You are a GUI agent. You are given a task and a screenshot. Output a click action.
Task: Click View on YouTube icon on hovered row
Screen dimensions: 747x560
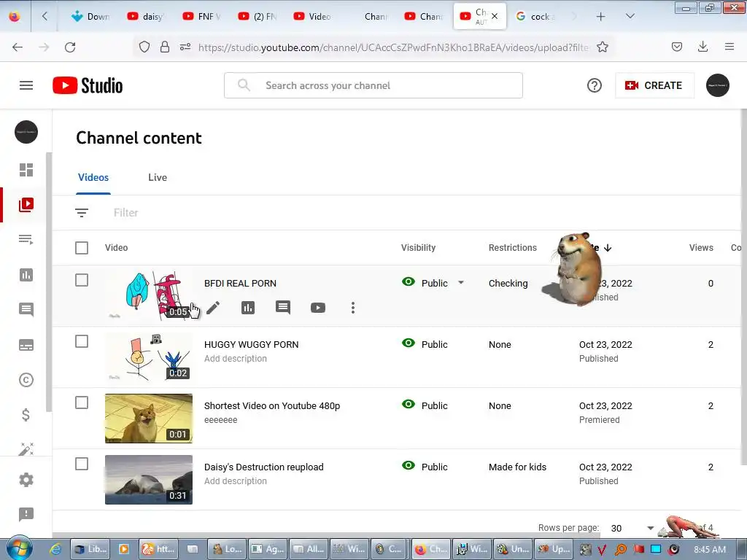318,308
